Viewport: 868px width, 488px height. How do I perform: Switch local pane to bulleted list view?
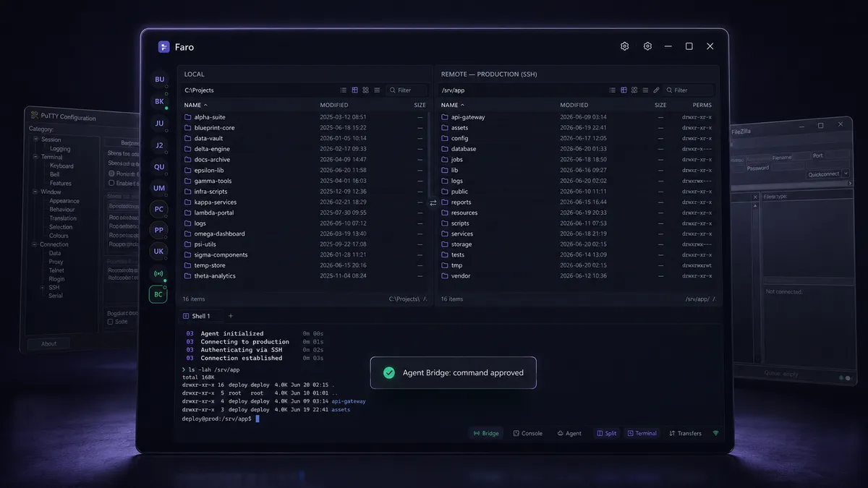point(344,90)
